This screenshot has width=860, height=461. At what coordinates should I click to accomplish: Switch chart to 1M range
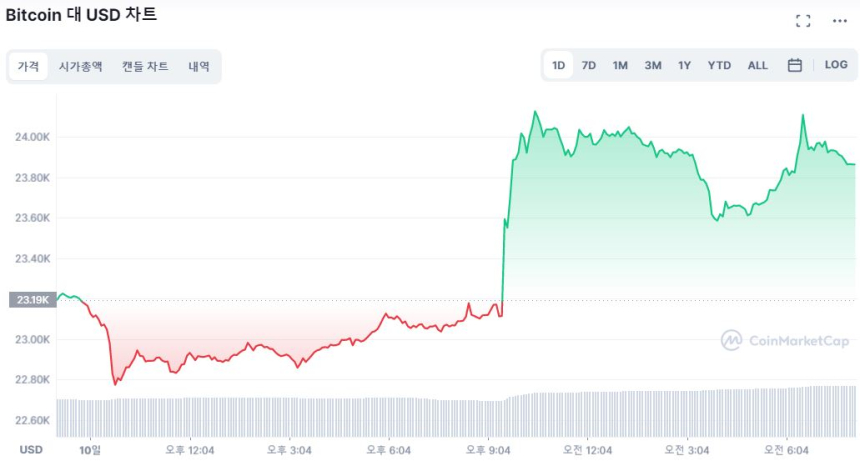point(620,66)
